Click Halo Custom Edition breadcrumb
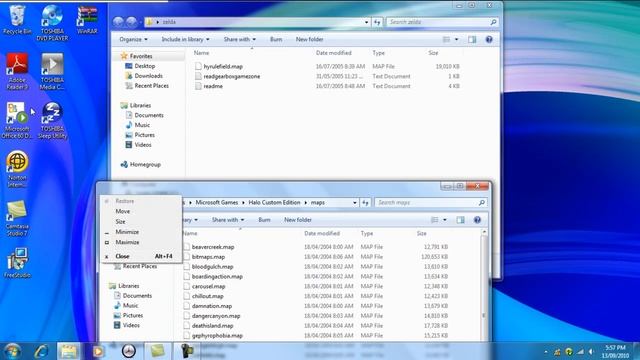Image resolution: width=640 pixels, height=360 pixels. coord(274,202)
